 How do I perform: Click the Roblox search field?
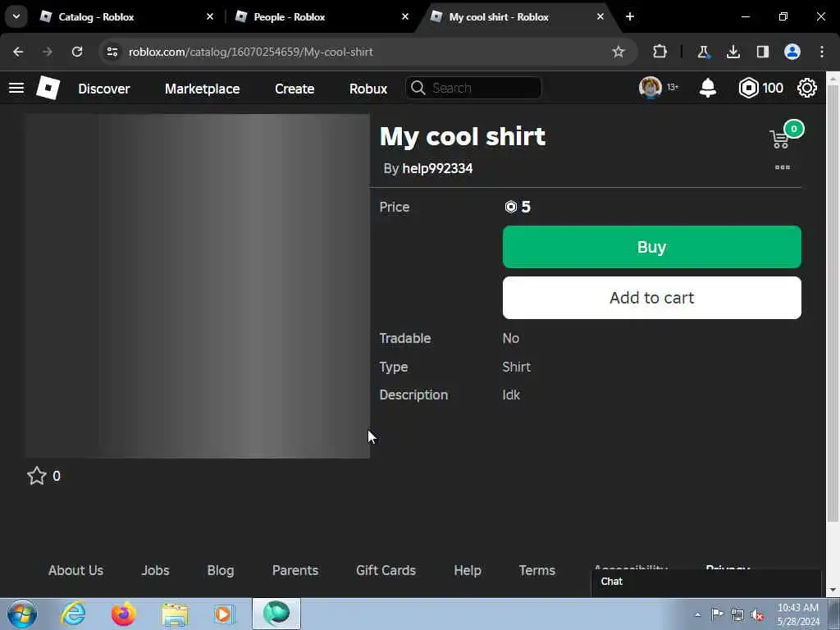(473, 88)
